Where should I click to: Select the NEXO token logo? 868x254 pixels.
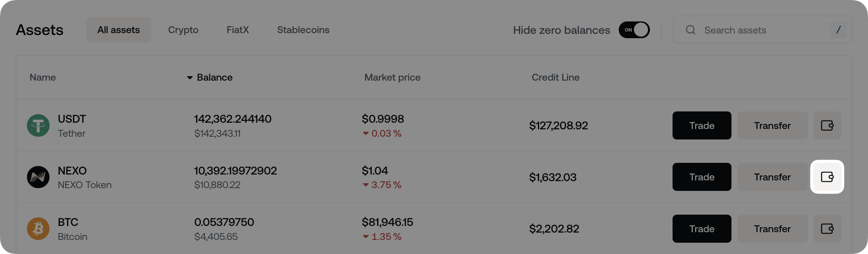[38, 177]
